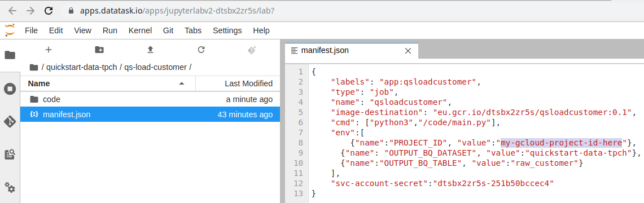Click the qs-load-customer breadcrumb
The image size is (644, 203).
tap(156, 67)
